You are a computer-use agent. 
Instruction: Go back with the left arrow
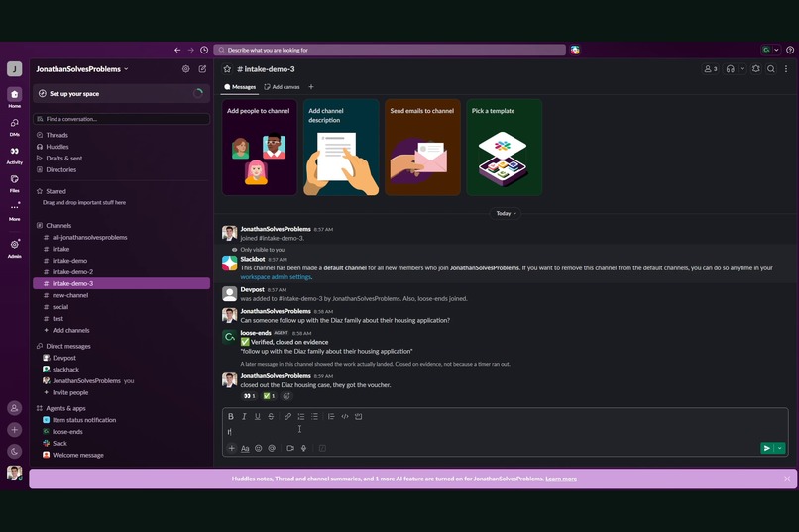coord(177,50)
